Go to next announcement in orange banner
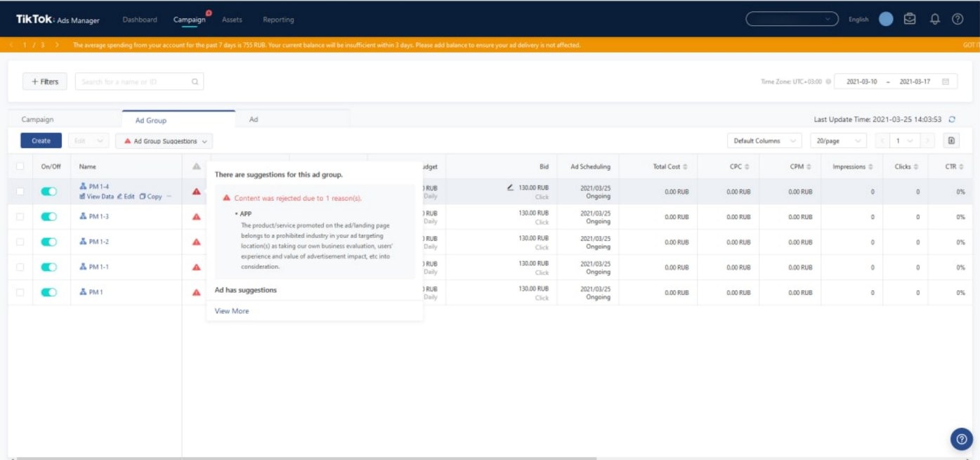Viewport: 980px width, 460px height. [x=56, y=45]
